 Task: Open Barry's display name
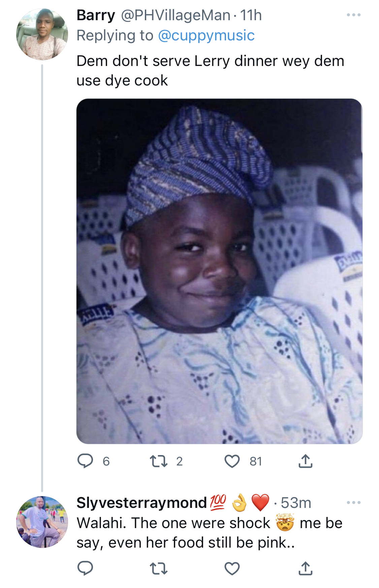[x=96, y=15]
